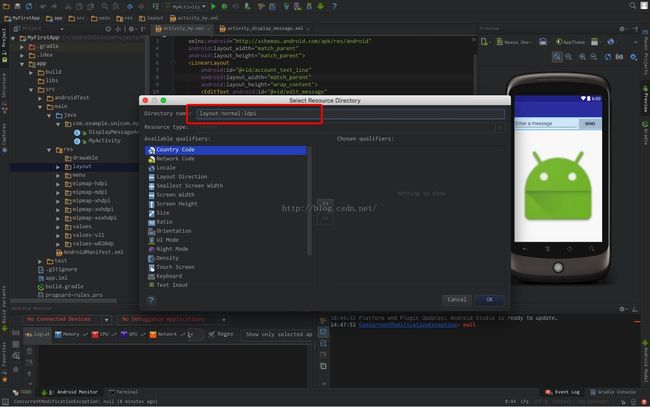Open the Show only selected application filter dropdown
Viewport: 650px width, 407px height.
click(x=277, y=334)
